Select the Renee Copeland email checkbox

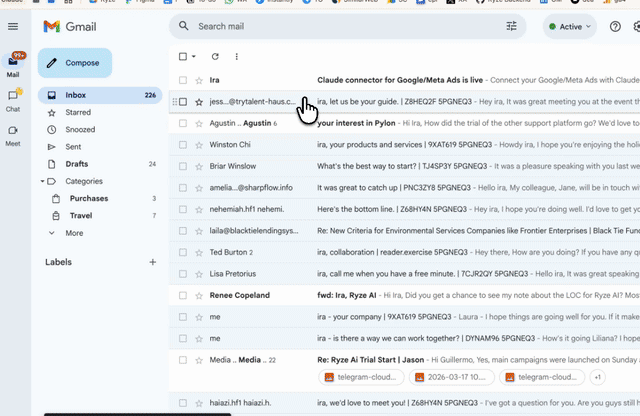tap(183, 296)
